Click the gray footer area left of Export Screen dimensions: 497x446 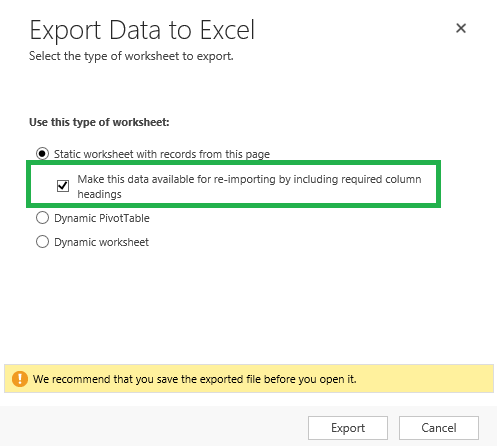coord(153,427)
